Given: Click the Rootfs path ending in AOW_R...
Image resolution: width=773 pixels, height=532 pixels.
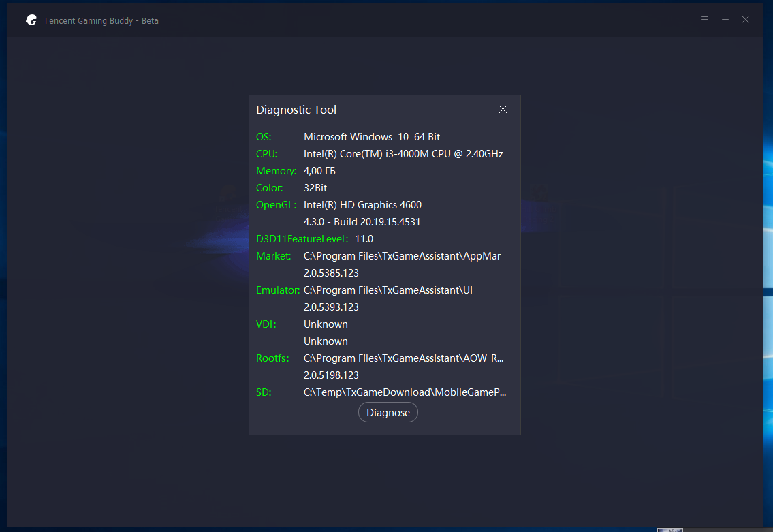Looking at the screenshot, I should click(403, 358).
